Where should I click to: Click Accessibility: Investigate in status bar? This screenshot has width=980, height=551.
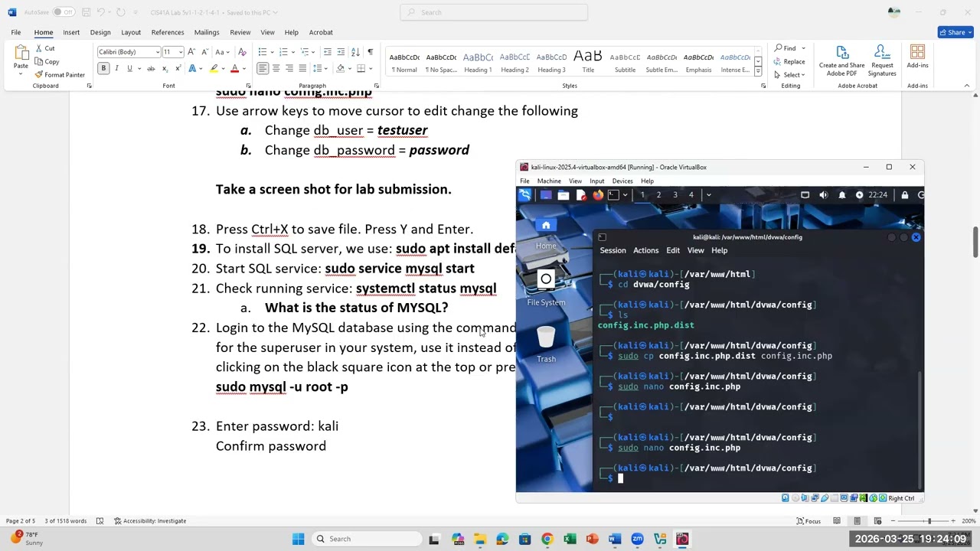[x=150, y=521]
